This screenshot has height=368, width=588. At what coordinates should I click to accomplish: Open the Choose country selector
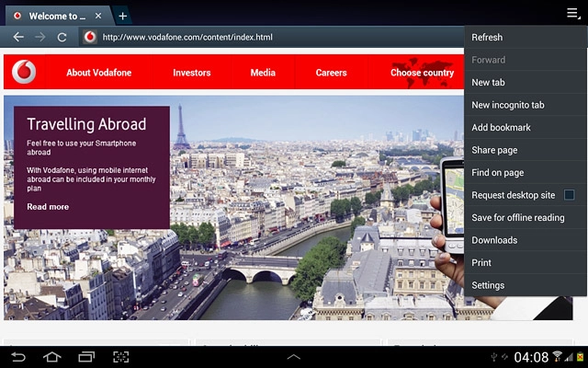point(422,73)
